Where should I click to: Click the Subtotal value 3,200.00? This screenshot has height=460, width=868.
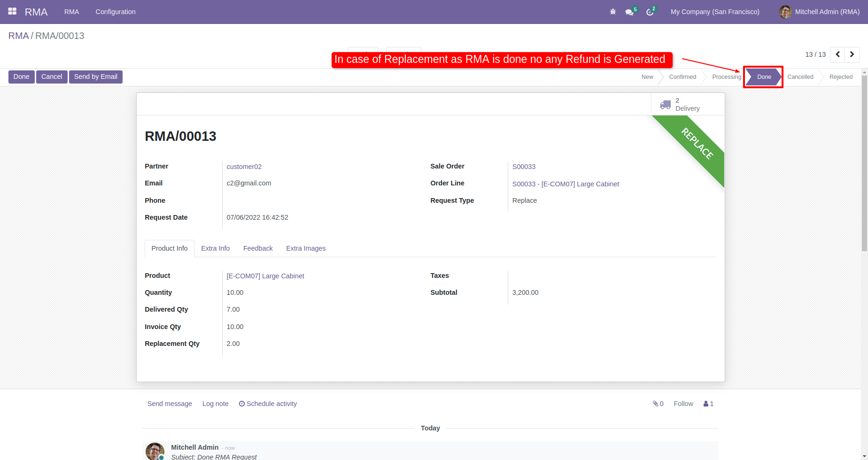tap(525, 292)
